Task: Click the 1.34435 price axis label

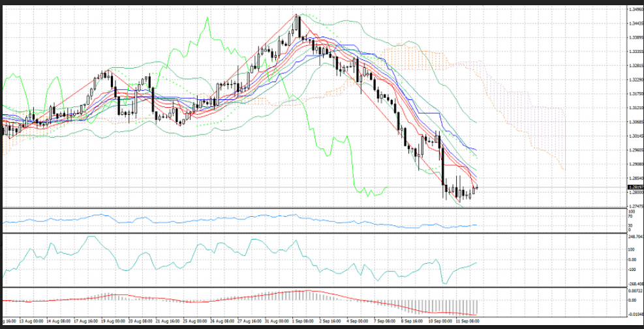Action: [635, 23]
